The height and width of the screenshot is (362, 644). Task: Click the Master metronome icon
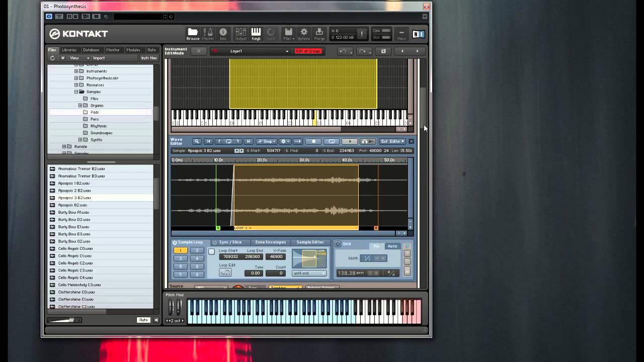pos(208,34)
